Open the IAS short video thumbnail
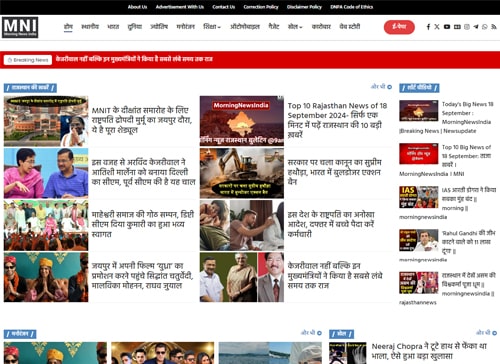The height and width of the screenshot is (364, 500). pyautogui.click(x=419, y=197)
